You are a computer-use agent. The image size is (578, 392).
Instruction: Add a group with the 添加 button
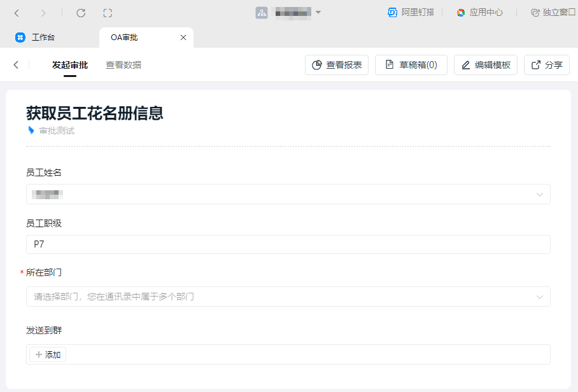click(47, 354)
